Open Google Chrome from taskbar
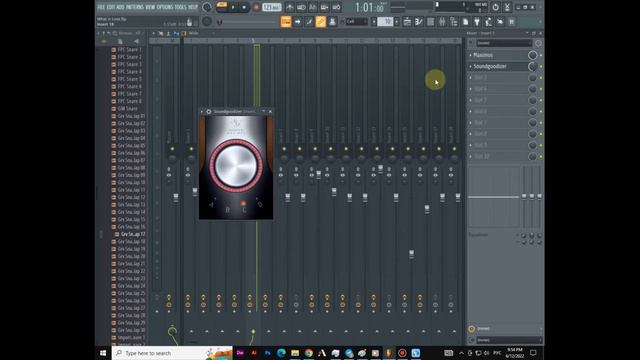 click(x=308, y=353)
